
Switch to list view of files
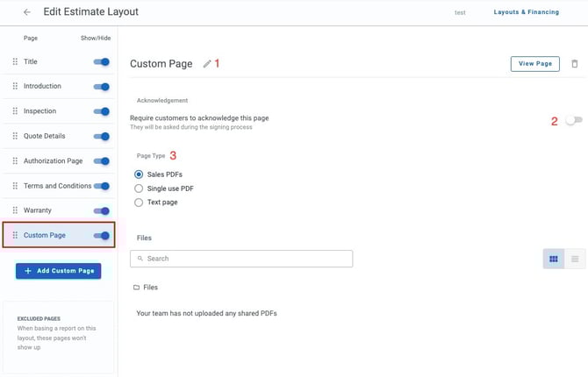click(x=576, y=259)
